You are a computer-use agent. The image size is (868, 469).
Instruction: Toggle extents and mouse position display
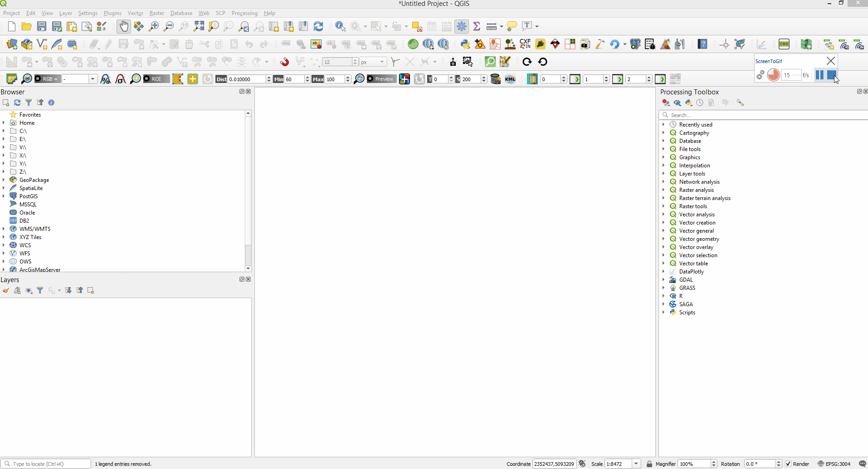[x=582, y=464]
